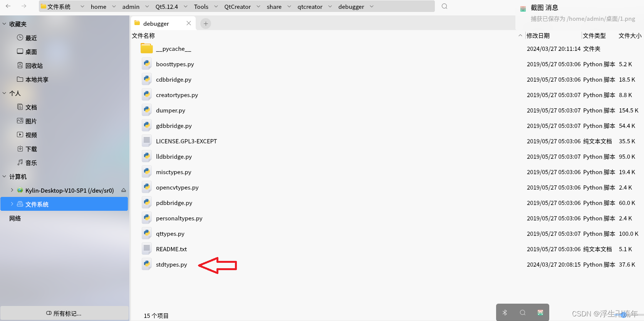
Task: Sort by file type (文件类型) column
Action: 594,35
